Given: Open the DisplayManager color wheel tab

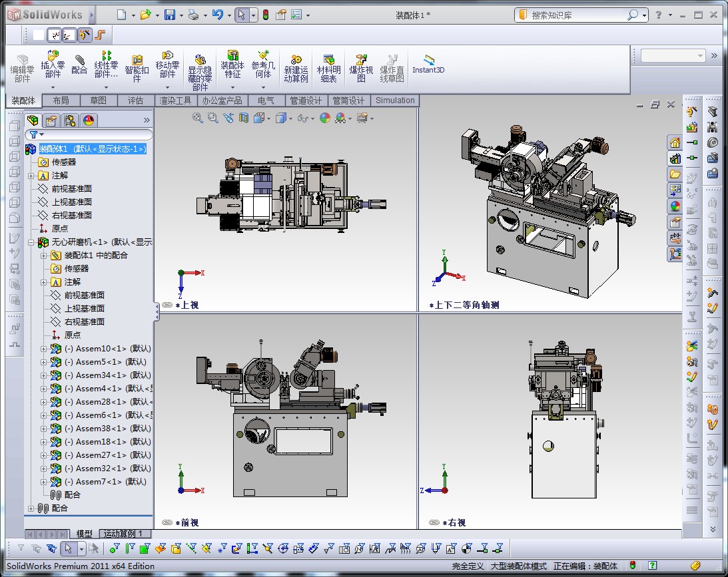Looking at the screenshot, I should tap(89, 120).
